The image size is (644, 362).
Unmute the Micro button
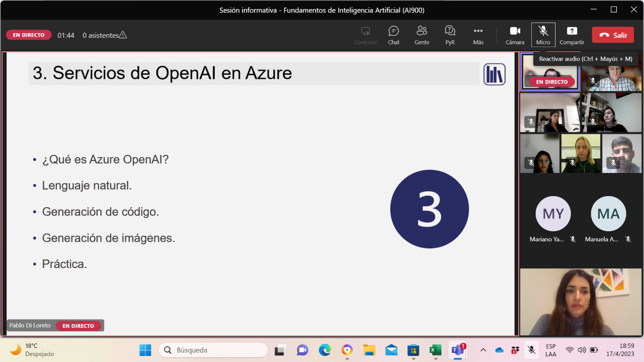click(x=543, y=35)
